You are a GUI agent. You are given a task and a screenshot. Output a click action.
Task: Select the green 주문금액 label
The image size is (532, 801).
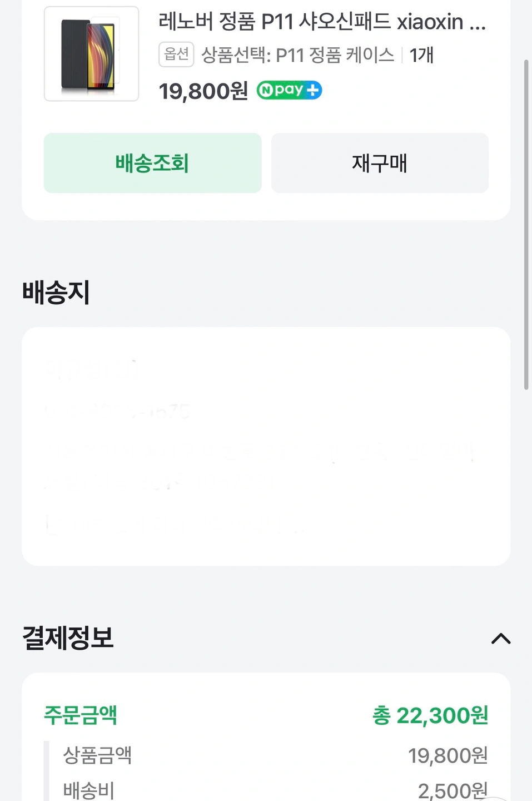tap(81, 715)
